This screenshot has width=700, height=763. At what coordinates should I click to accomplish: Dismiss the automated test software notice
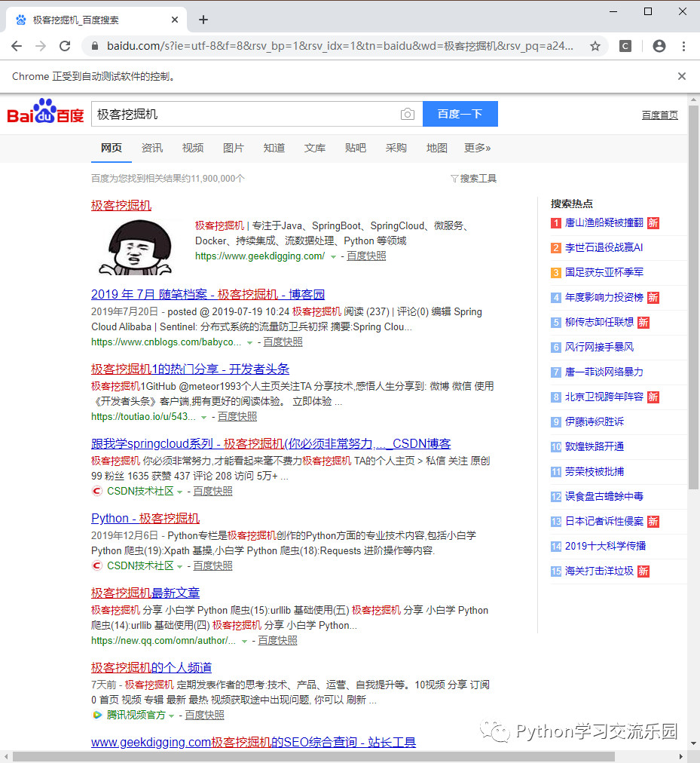pos(681,76)
